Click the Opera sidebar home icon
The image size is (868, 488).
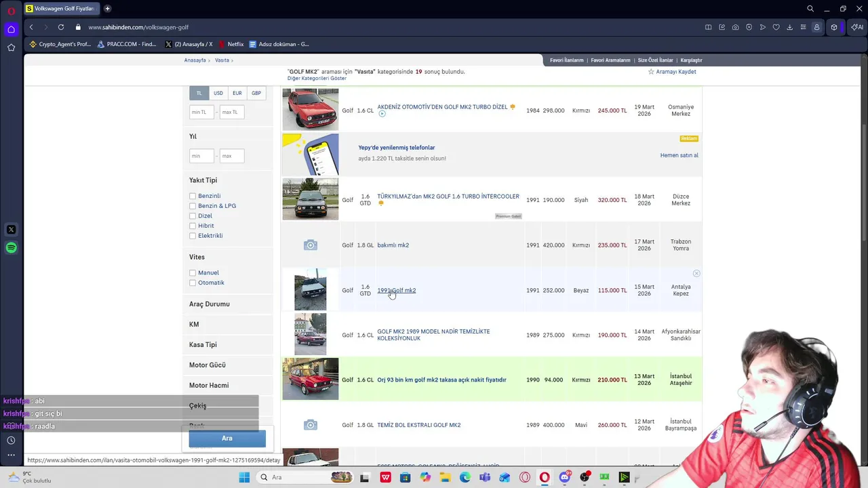tap(11, 29)
